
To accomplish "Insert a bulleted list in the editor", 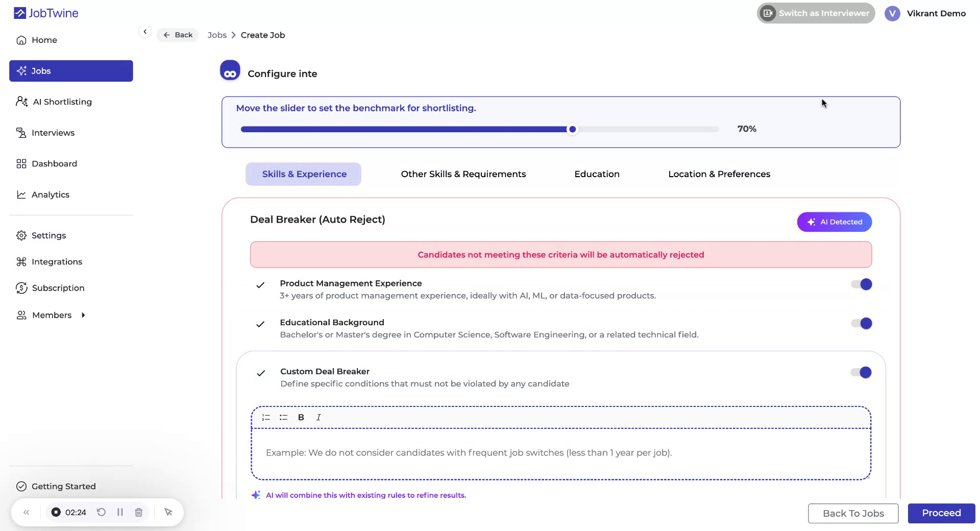I will [x=283, y=417].
